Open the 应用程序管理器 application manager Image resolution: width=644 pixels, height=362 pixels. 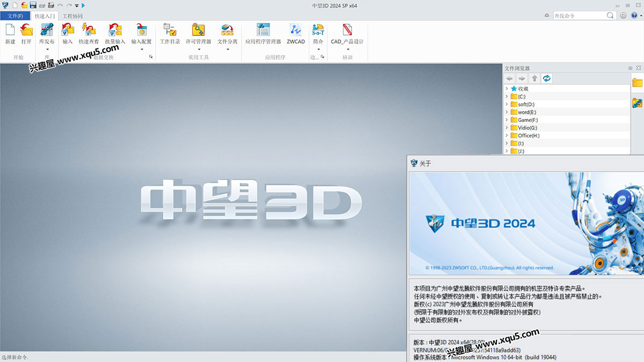tap(263, 30)
